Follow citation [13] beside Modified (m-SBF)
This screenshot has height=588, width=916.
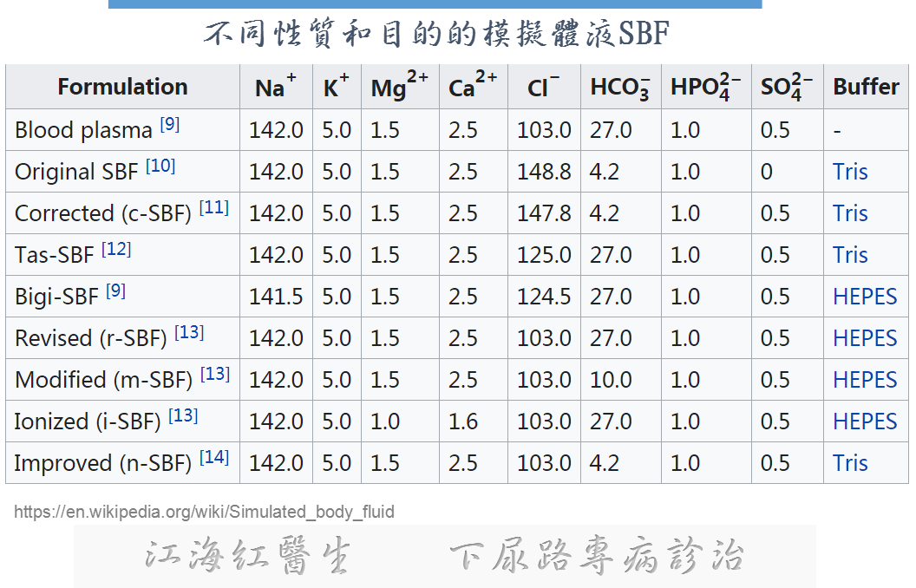pyautogui.click(x=216, y=374)
